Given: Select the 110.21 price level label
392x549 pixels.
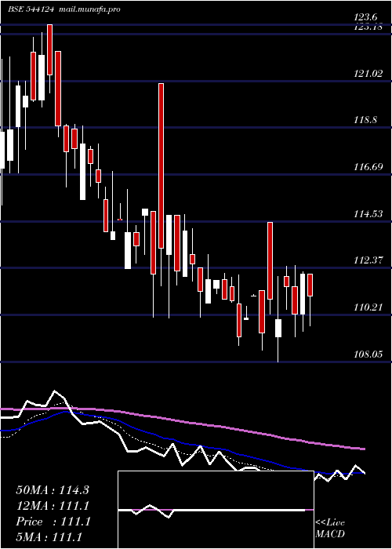Looking at the screenshot, I should [368, 307].
